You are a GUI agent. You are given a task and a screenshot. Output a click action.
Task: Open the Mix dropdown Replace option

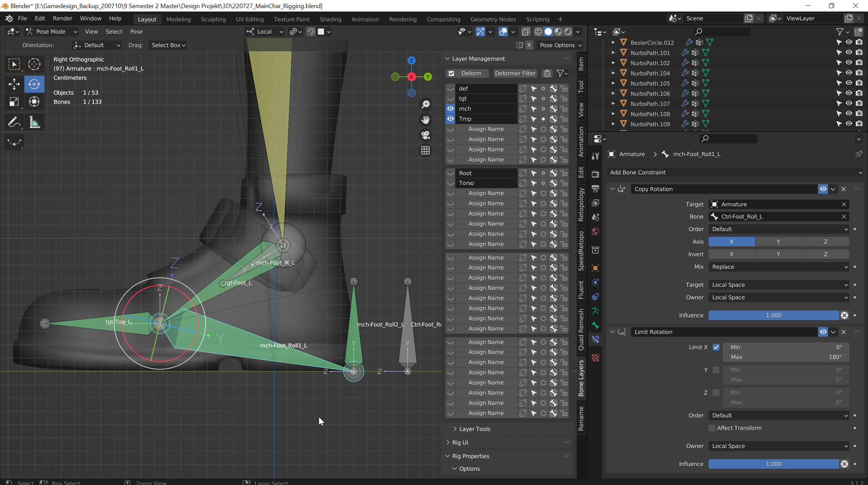click(778, 267)
